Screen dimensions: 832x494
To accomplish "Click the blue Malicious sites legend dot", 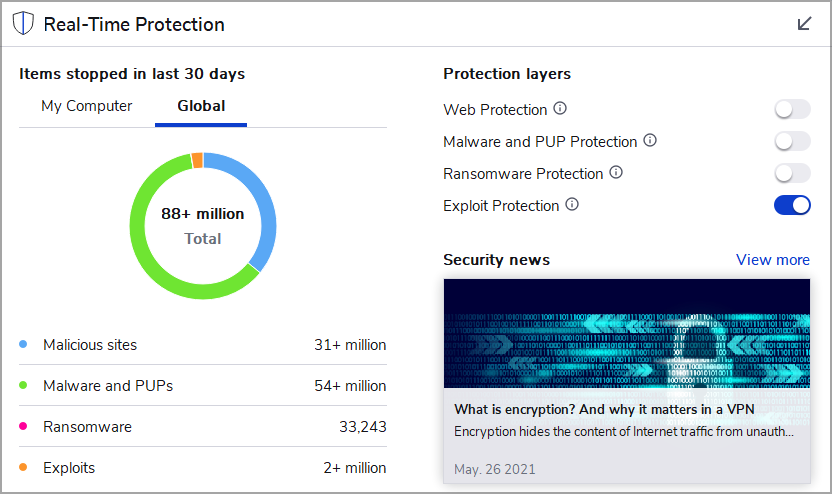I will point(23,344).
